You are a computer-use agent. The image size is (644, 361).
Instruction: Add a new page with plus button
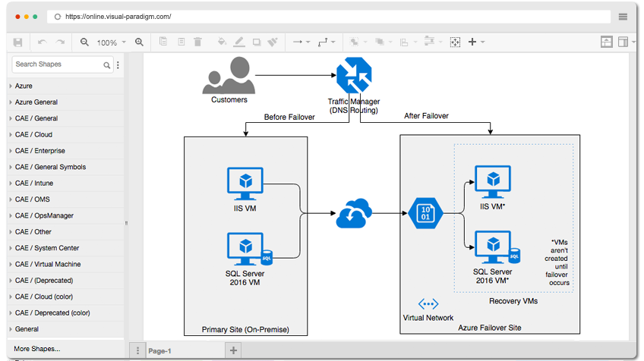click(233, 350)
